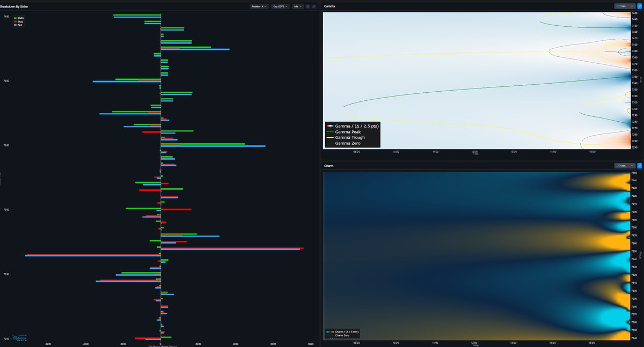
Task: Click the 14:00 label on Charm time axis
Action: (553, 343)
